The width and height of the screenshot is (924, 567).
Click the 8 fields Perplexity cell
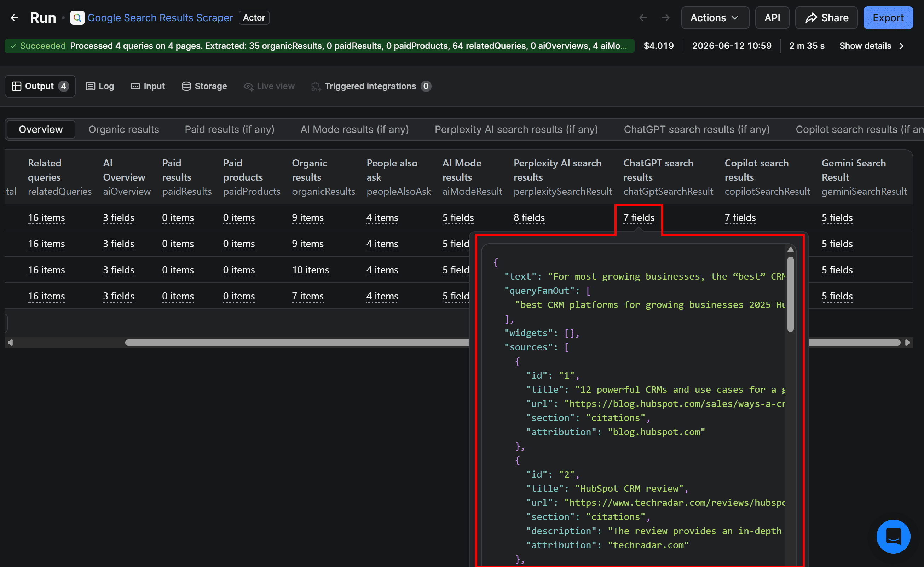pyautogui.click(x=529, y=217)
